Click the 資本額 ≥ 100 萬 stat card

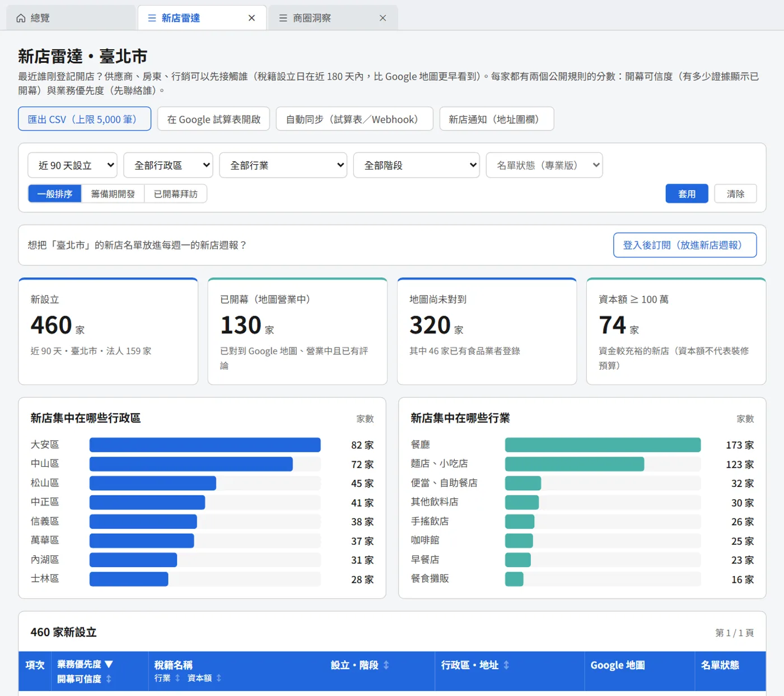pyautogui.click(x=676, y=331)
